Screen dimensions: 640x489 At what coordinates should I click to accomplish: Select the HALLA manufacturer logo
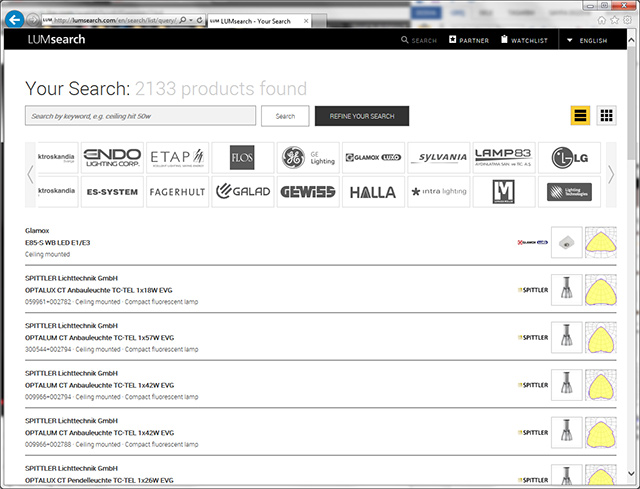pos(373,192)
